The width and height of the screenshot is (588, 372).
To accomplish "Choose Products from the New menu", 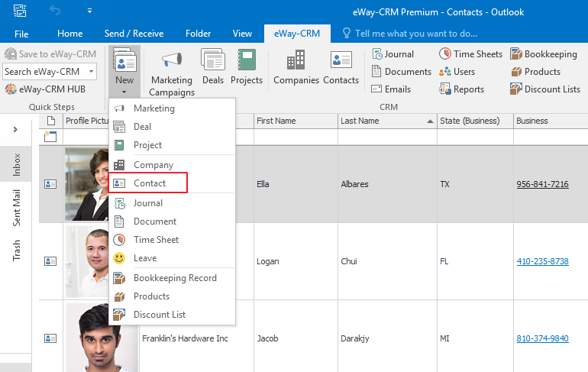I will coord(172,296).
